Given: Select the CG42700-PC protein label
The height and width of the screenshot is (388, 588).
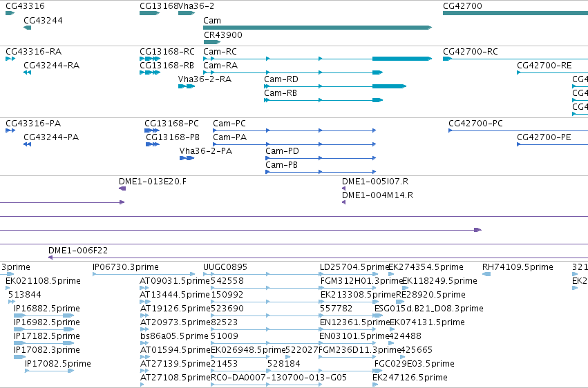Looking at the screenshot, I should point(476,124).
